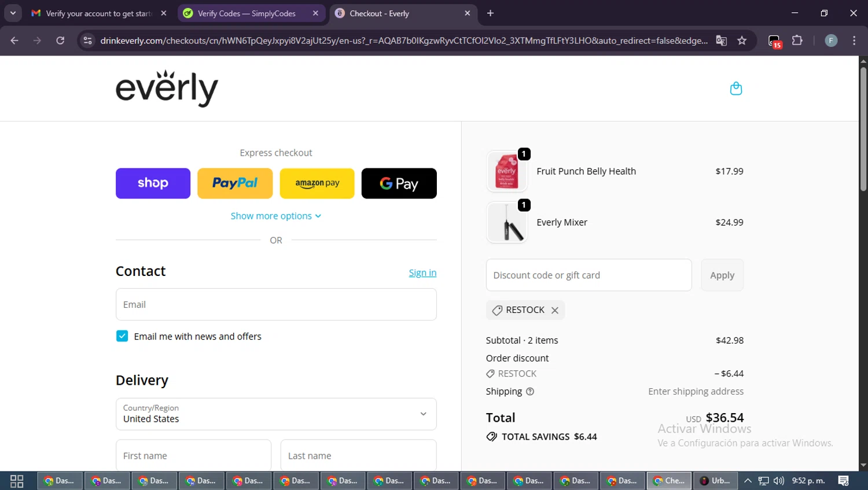The image size is (868, 490).
Task: Click the site information icon in address bar
Action: (87, 40)
